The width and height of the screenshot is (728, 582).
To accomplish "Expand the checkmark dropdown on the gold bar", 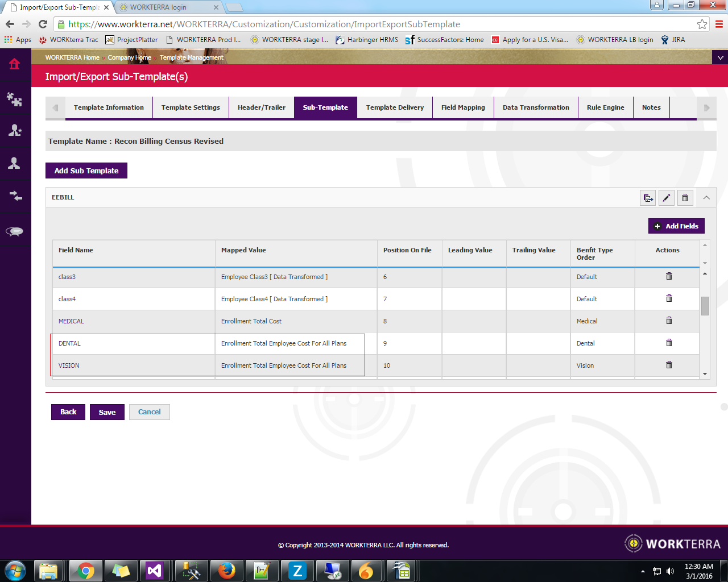I will [720, 57].
